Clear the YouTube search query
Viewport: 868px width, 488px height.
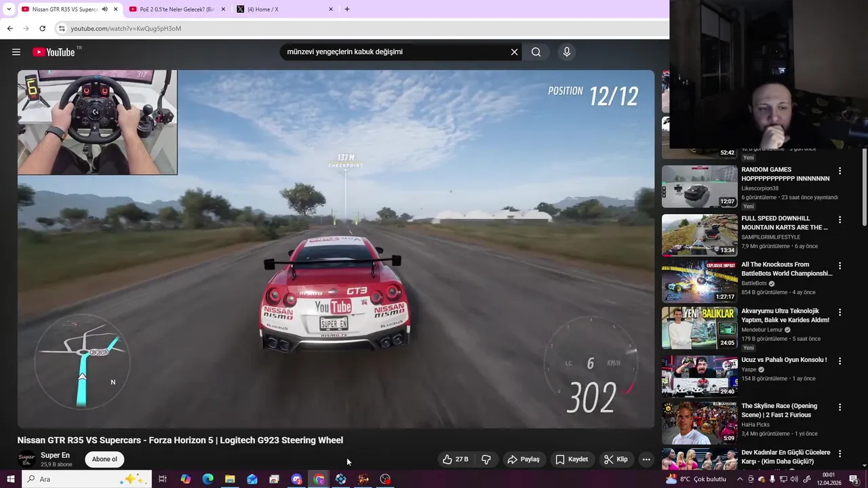[x=514, y=52]
